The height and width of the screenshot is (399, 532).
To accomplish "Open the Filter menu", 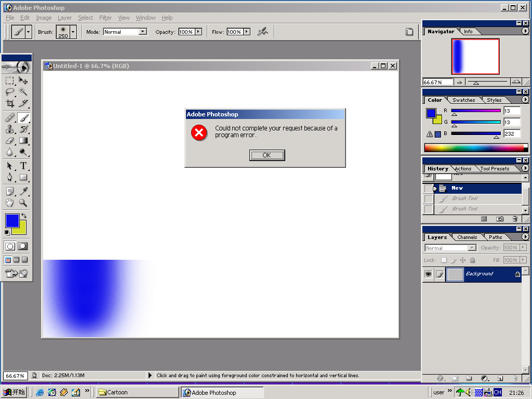I will click(x=105, y=18).
